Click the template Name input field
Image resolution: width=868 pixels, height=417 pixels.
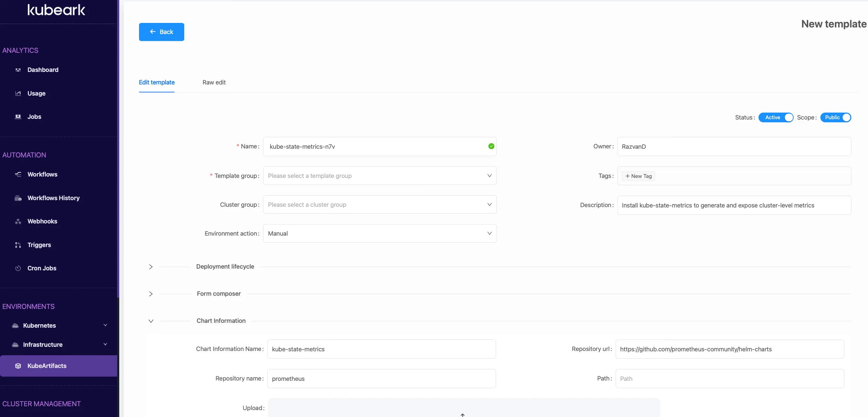tap(380, 147)
